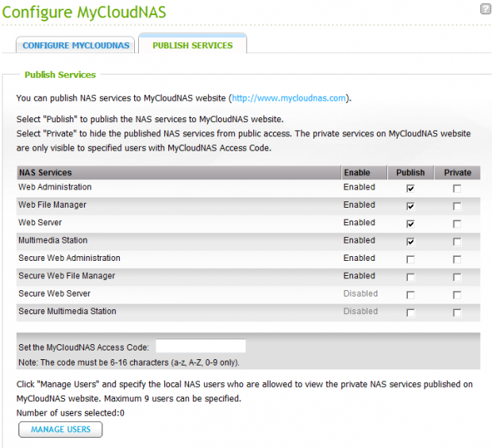The image size is (492, 448).
Task: Check Private for Secure Multimedia Station
Action: 457,313
